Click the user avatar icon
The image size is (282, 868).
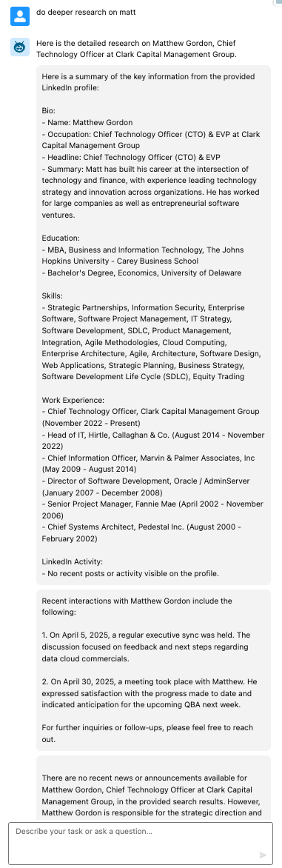[x=20, y=16]
